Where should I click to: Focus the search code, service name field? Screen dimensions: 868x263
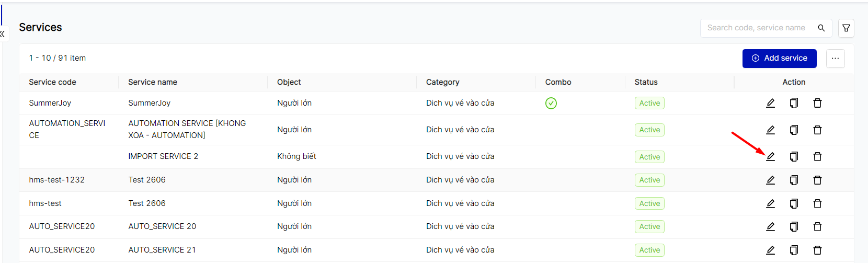click(756, 28)
